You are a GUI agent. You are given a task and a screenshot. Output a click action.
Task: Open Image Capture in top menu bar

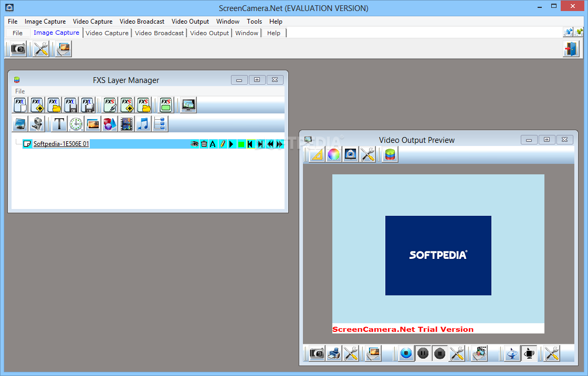pos(45,22)
